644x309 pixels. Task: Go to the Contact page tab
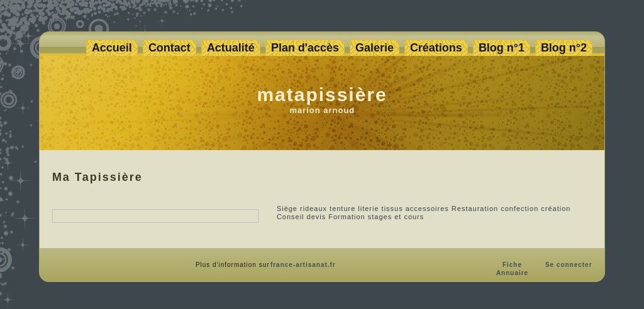coord(169,48)
